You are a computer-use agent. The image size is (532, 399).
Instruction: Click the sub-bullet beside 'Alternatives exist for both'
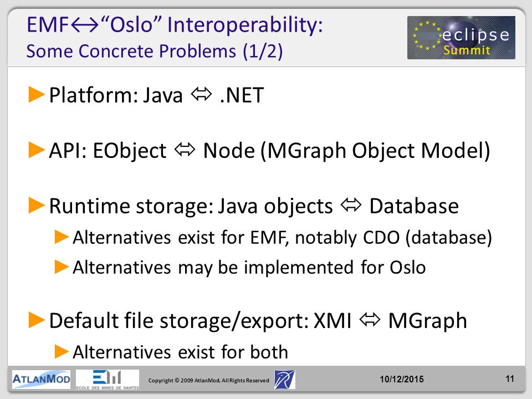tap(62, 351)
